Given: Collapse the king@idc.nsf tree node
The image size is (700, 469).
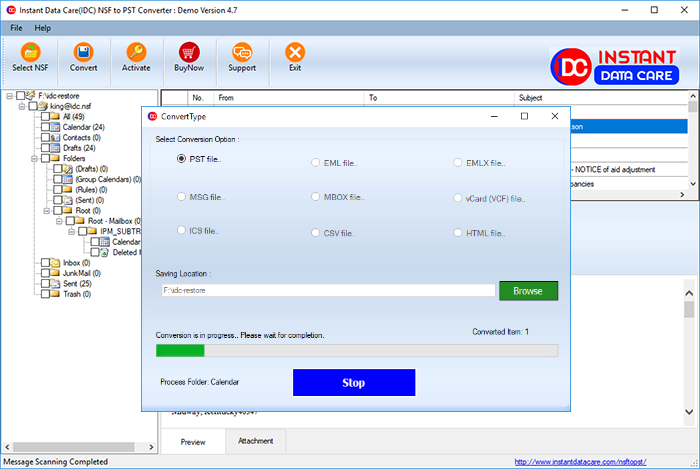Looking at the screenshot, I should [x=21, y=106].
